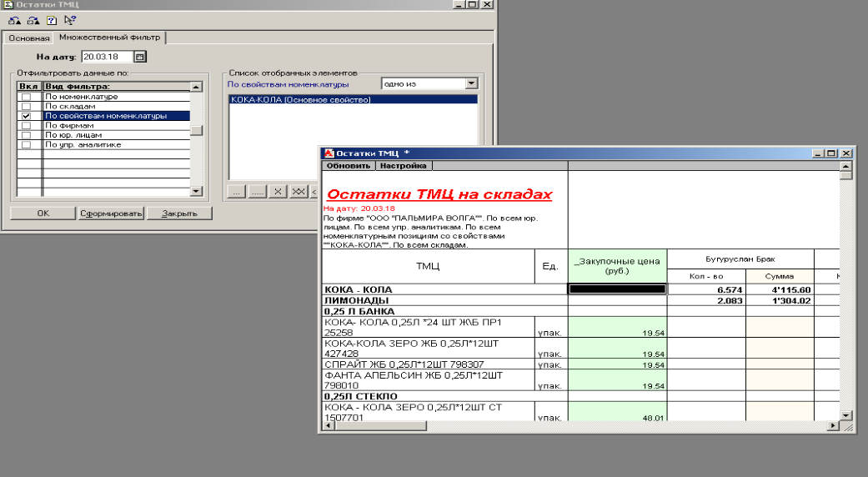Viewport: 868px width, 477px height.
Task: Click the three-dots select element button
Action: (x=236, y=192)
